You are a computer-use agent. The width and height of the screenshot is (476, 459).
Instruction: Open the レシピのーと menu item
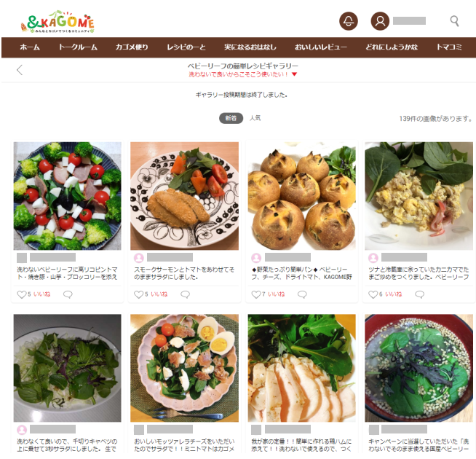(x=186, y=47)
